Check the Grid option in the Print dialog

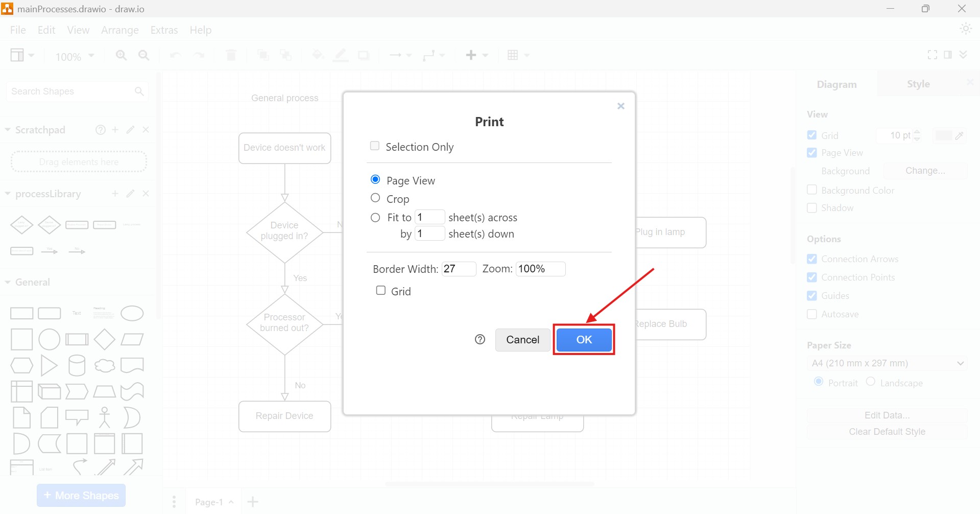(380, 290)
